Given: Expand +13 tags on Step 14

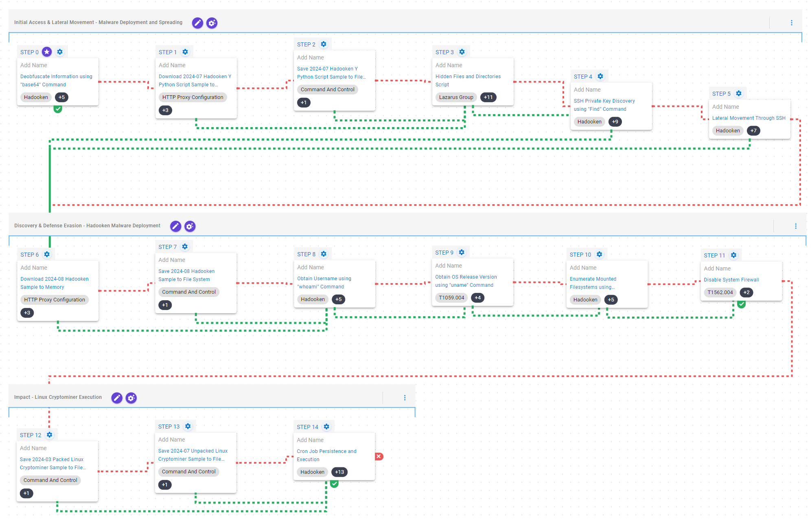Looking at the screenshot, I should 339,472.
